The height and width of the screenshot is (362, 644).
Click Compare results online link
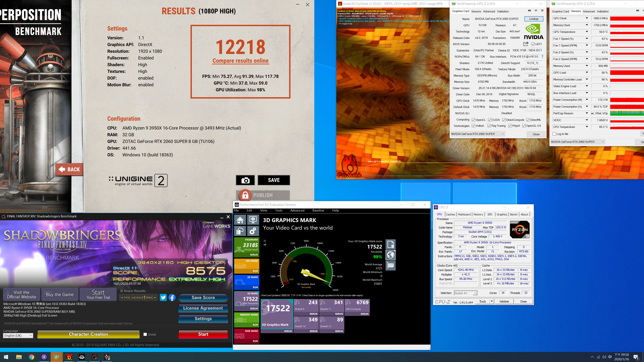click(x=240, y=61)
